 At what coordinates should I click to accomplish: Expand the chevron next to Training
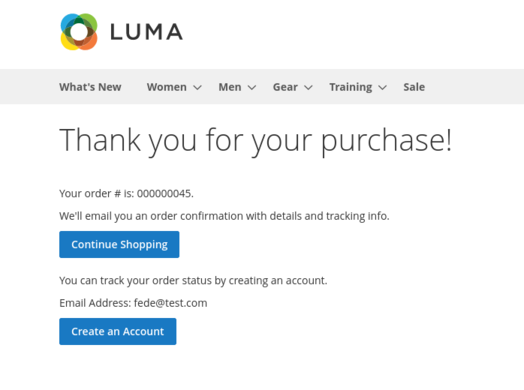[x=382, y=88]
